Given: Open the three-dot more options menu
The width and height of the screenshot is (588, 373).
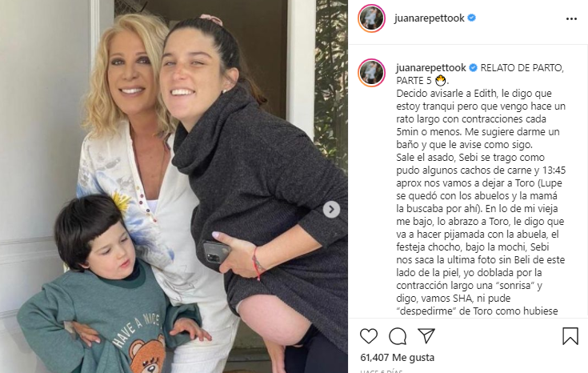Looking at the screenshot, I should [x=571, y=18].
